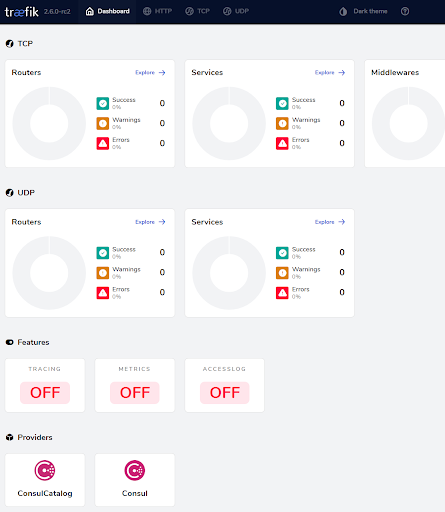This screenshot has width=445, height=512.
Task: Toggle the Dark theme switch
Action: pyautogui.click(x=363, y=11)
